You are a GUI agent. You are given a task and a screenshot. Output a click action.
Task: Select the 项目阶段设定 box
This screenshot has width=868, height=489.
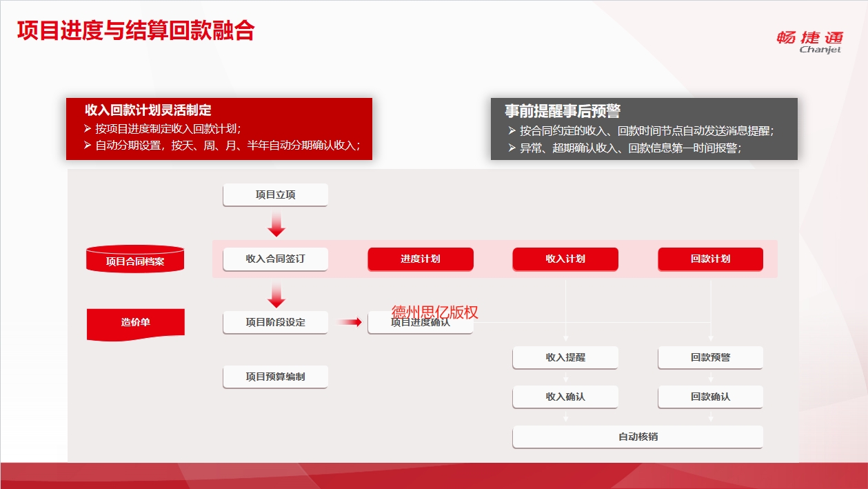tap(275, 323)
